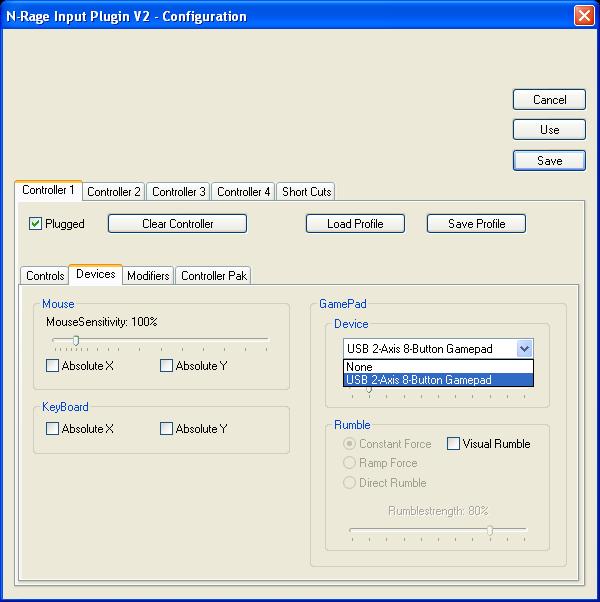This screenshot has height=602, width=600.
Task: Save the plugin configuration
Action: coord(549,160)
